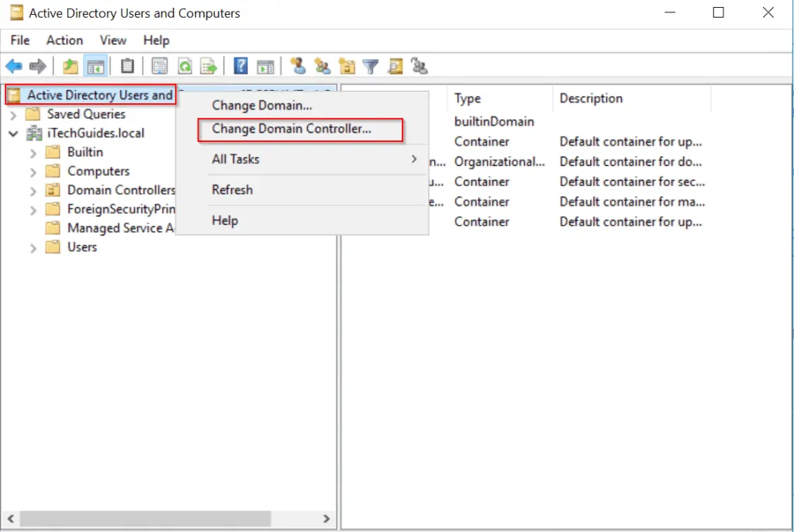This screenshot has height=532, width=794.
Task: Click description 'Default container for do...'
Action: 630,161
